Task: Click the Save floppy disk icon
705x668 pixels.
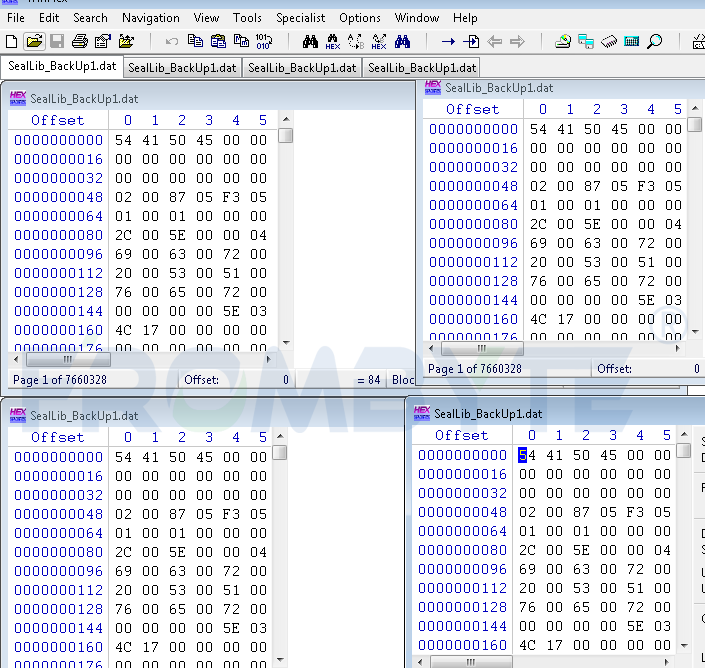Action: [57, 42]
